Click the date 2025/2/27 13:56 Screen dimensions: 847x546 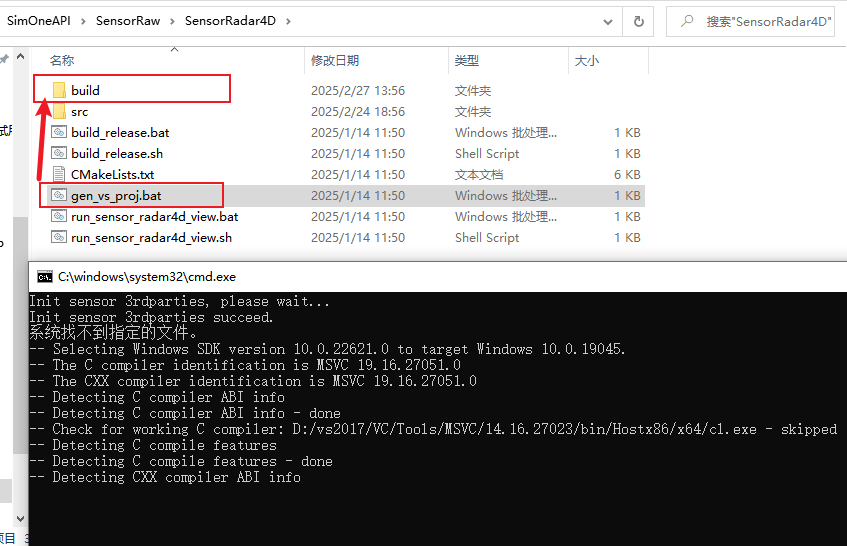pyautogui.click(x=358, y=91)
